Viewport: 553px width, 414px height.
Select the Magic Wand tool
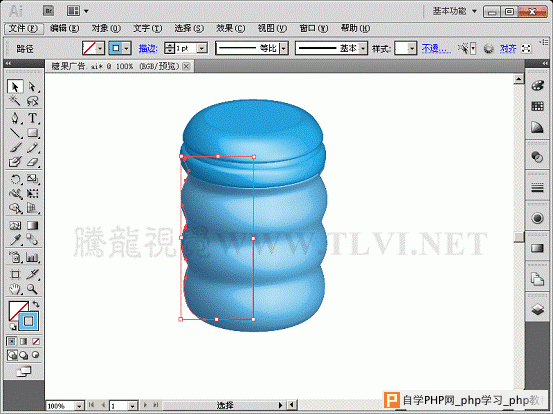click(x=15, y=101)
